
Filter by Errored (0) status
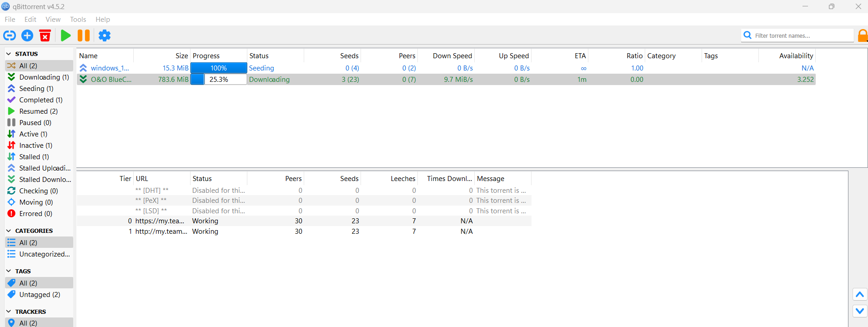tap(39, 213)
